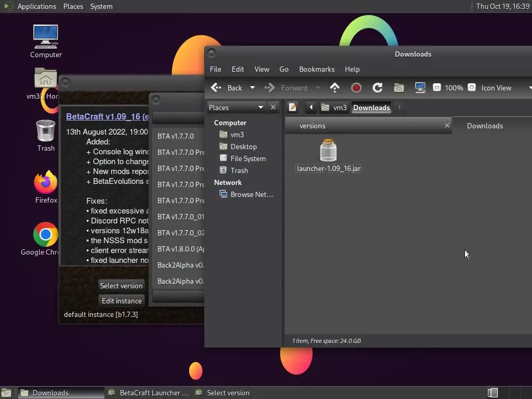The width and height of the screenshot is (532, 399).
Task: Open the Back history dropdown arrow
Action: (252, 88)
